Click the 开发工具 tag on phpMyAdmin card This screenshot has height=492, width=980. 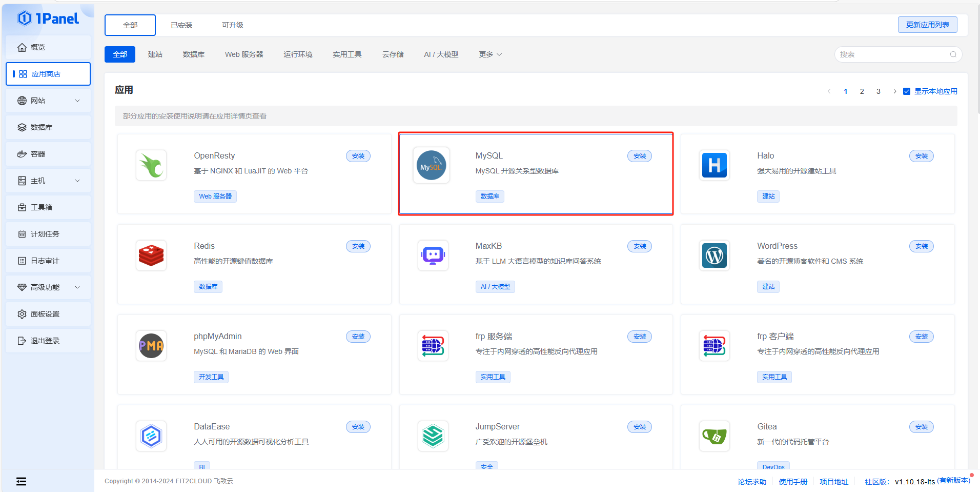tap(211, 377)
